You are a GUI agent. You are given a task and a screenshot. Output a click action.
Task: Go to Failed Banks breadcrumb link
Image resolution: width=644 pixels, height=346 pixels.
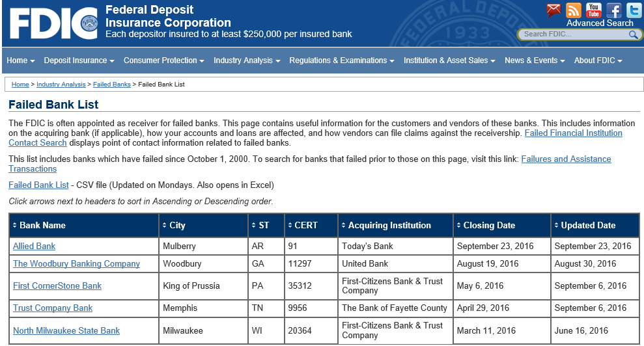coord(112,84)
